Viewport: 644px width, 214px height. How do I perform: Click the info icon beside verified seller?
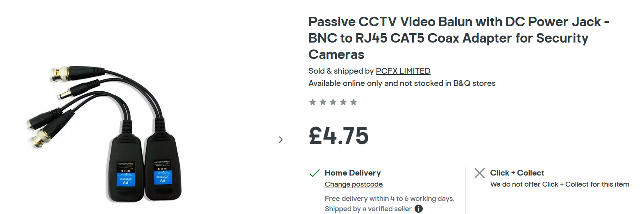(x=419, y=209)
